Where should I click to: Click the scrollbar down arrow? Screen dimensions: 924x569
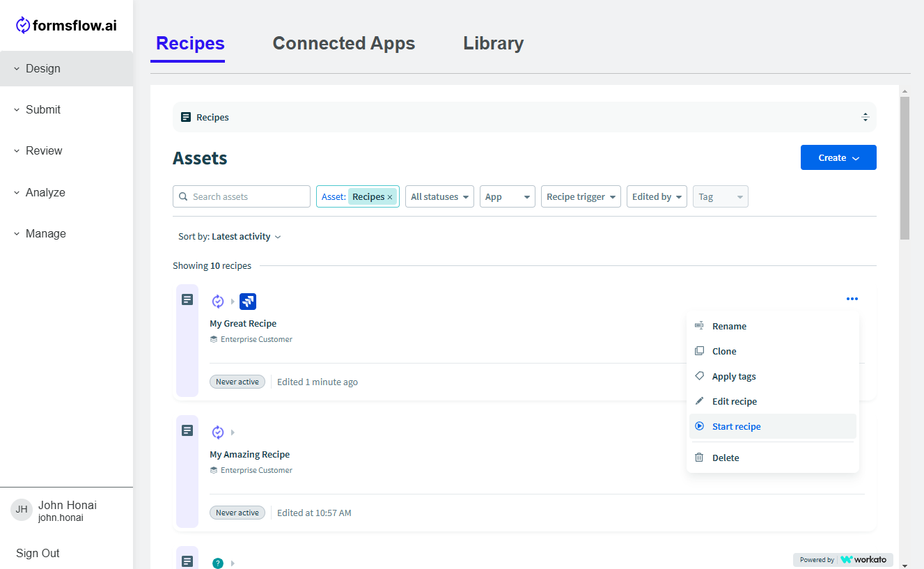point(905,564)
